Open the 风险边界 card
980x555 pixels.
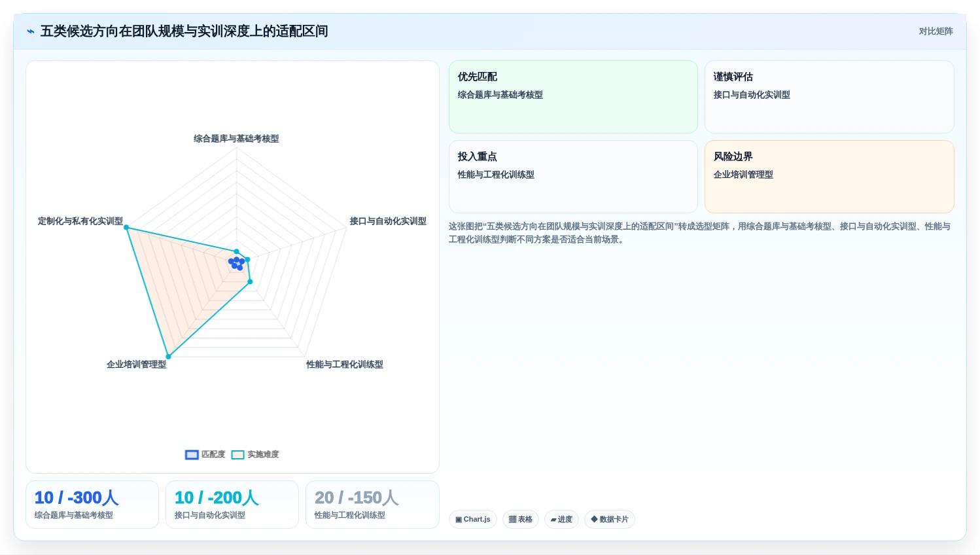click(829, 177)
